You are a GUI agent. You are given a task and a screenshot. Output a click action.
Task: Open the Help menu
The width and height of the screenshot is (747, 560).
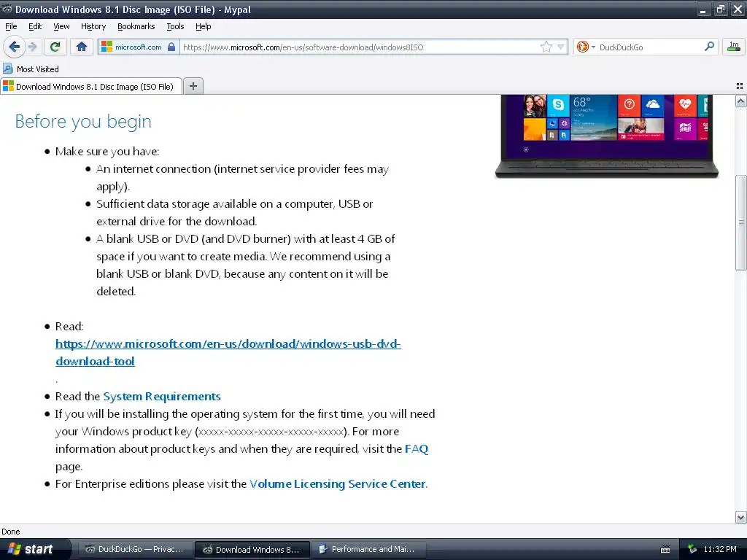pyautogui.click(x=203, y=26)
